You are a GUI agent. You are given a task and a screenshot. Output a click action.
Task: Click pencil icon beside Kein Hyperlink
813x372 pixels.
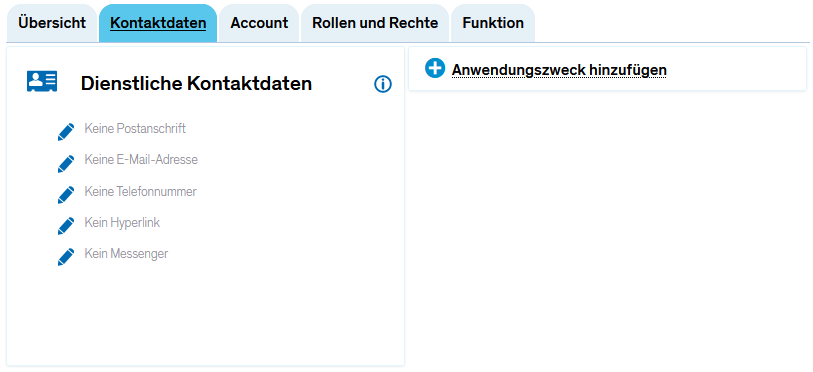pos(66,226)
